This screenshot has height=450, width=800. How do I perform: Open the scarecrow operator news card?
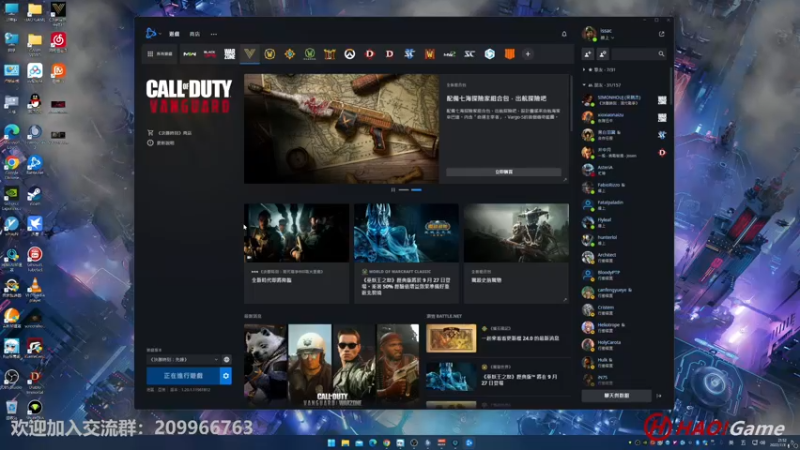[516, 253]
